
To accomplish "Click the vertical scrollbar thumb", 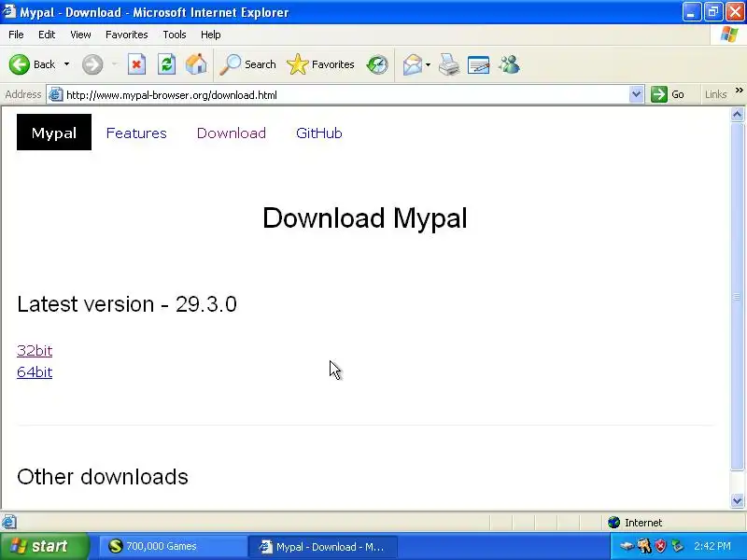I will point(737,296).
